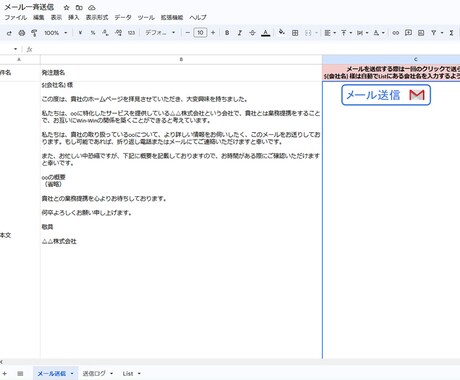Select the pink instruction note cell in column C
Viewport: 460px width, 380px height.
coord(391,73)
